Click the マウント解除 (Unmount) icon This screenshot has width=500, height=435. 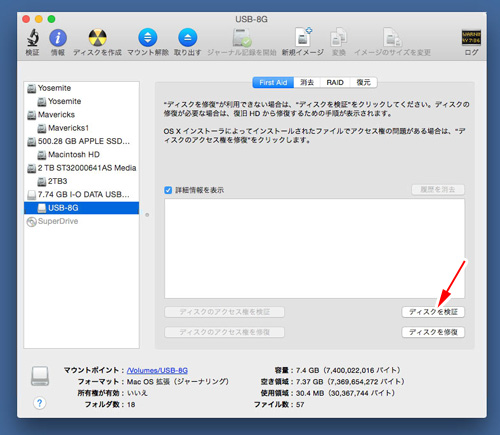click(148, 38)
